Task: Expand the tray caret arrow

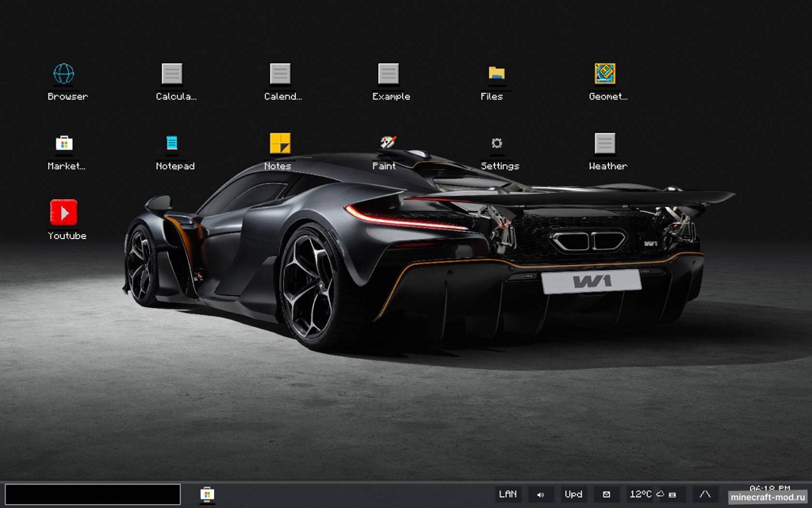Action: [x=705, y=495]
